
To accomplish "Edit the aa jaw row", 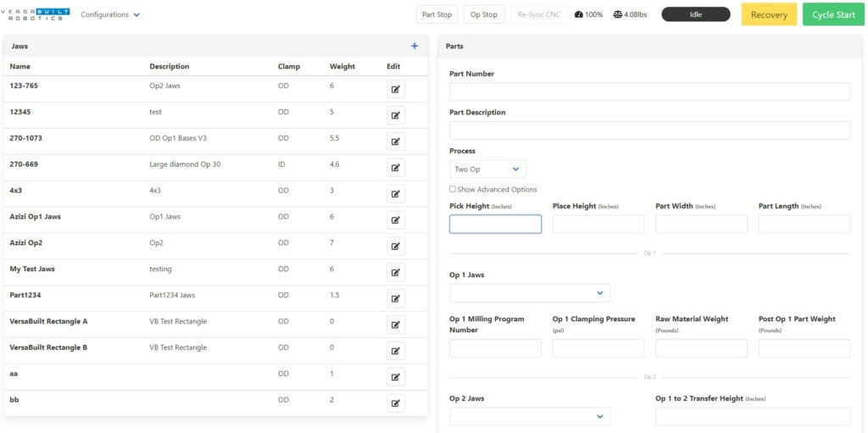I will click(x=396, y=377).
